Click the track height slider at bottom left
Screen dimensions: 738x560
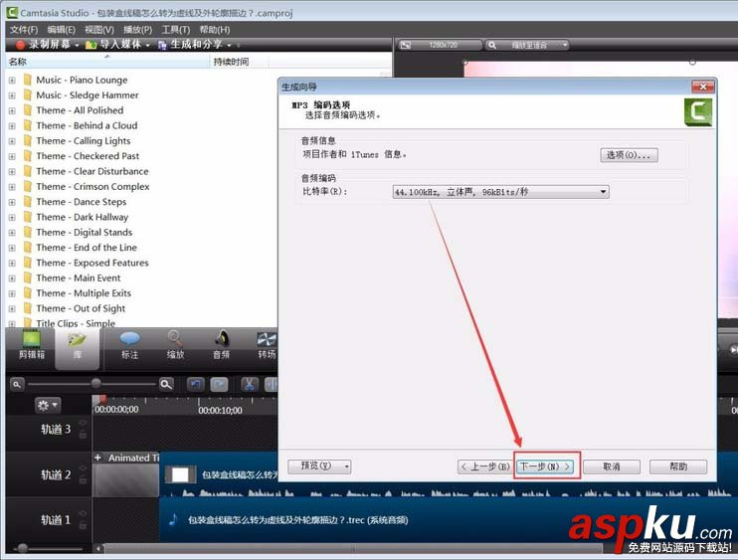22,548
